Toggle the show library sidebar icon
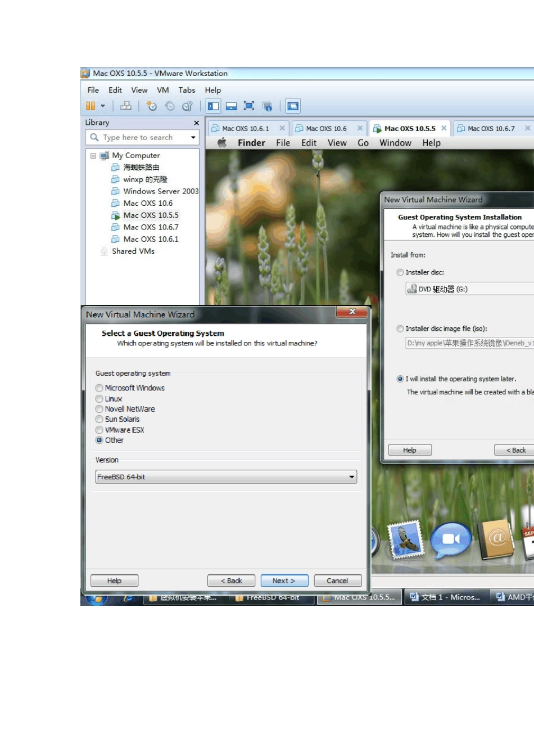This screenshot has height=756, width=534. tap(213, 106)
